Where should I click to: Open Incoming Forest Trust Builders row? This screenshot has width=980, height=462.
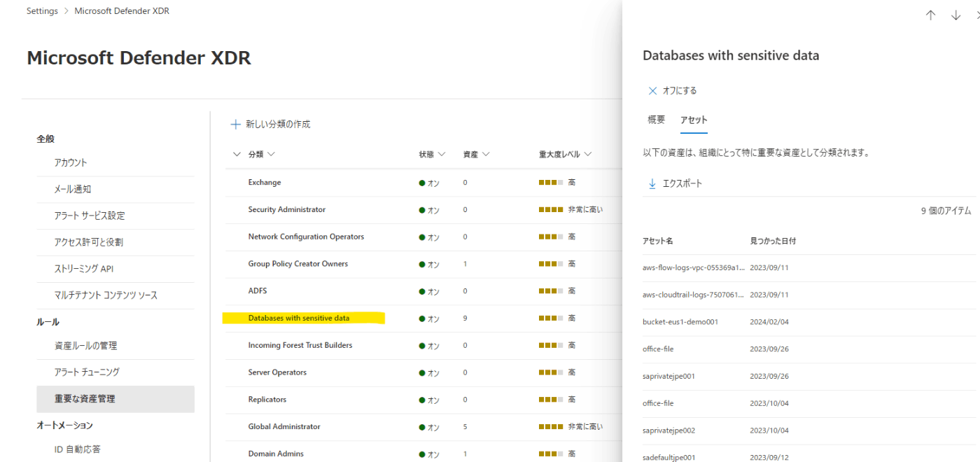pyautogui.click(x=300, y=346)
